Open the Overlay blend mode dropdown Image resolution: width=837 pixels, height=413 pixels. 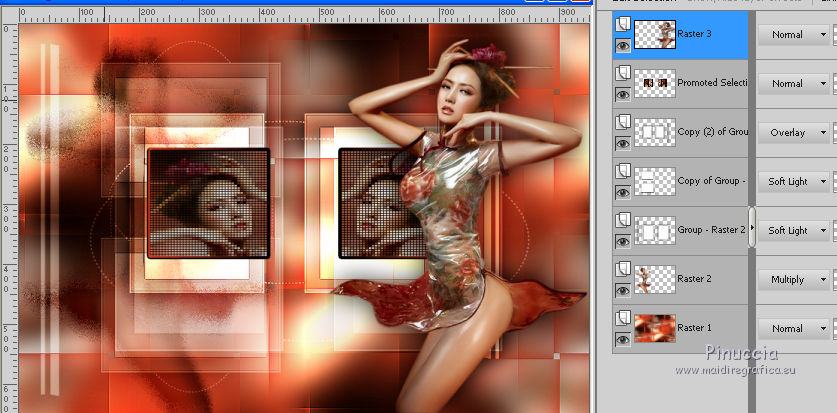point(793,133)
